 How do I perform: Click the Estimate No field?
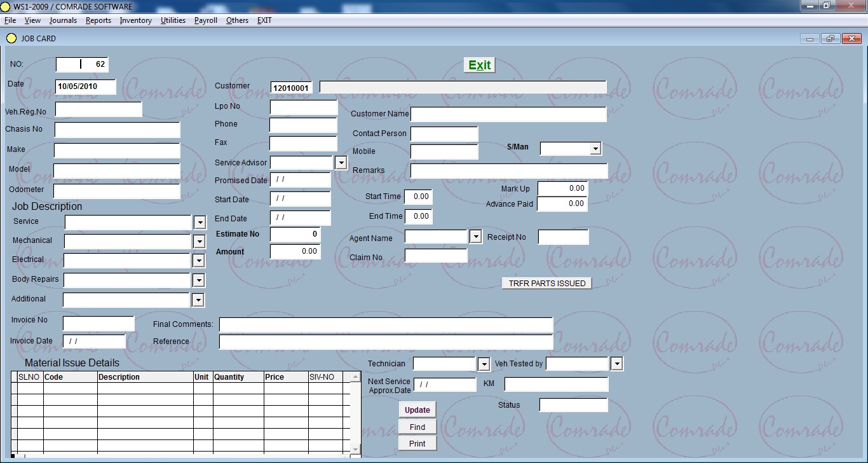click(x=295, y=234)
